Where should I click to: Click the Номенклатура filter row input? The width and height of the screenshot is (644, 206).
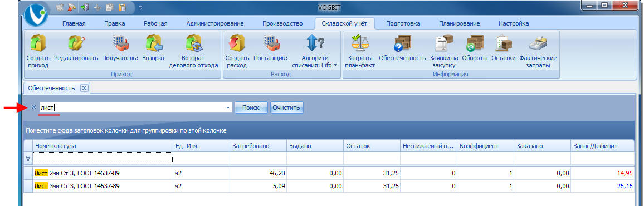(x=103, y=158)
